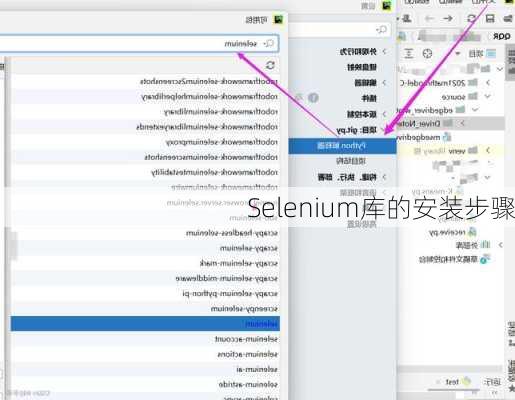The width and height of the screenshot is (515, 400).
Task: Click the refresh icon above the package list
Action: pos(270,65)
